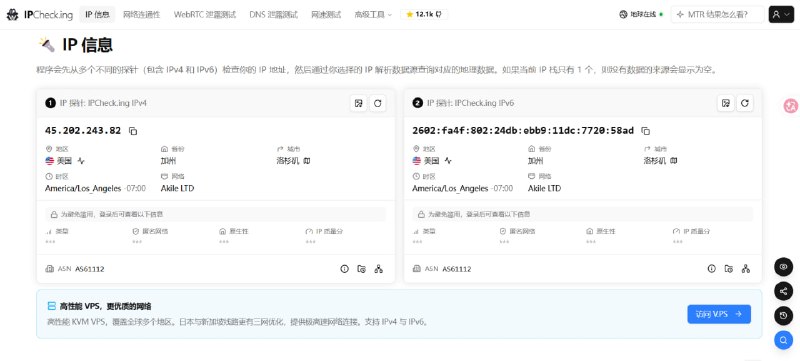
Task: Click 加州 province in IPv4 card
Action: pos(168,161)
